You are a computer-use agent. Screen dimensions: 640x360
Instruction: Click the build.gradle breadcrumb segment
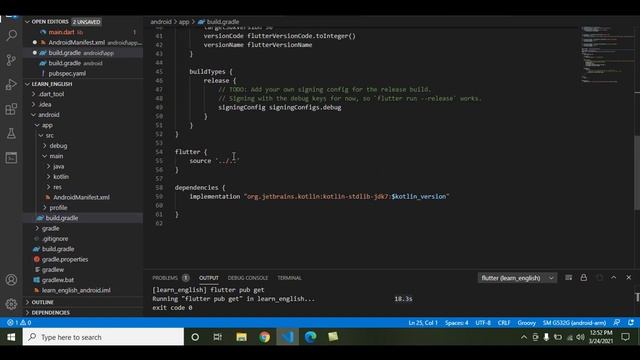click(219, 22)
